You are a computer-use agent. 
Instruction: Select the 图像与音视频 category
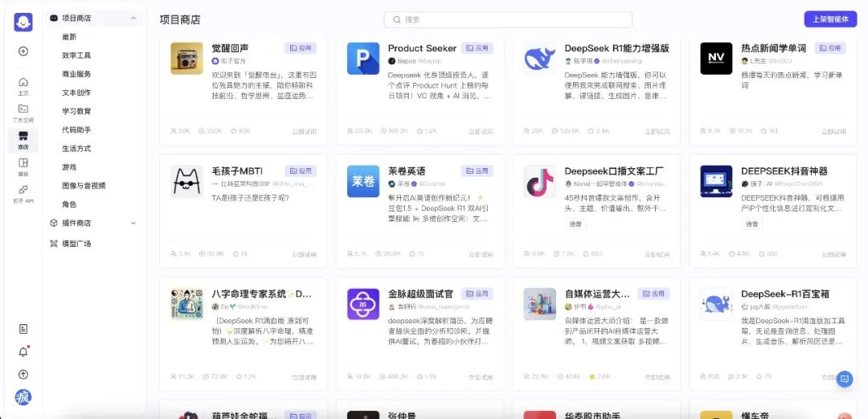coord(84,186)
